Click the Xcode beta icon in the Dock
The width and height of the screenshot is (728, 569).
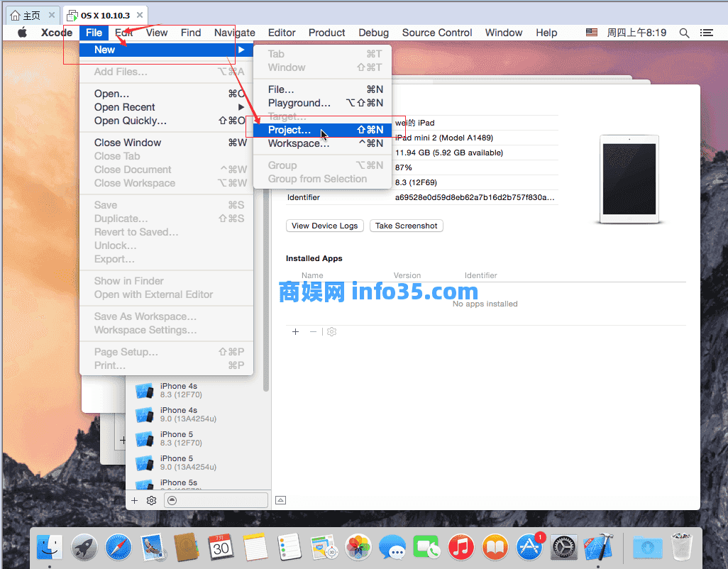598,547
